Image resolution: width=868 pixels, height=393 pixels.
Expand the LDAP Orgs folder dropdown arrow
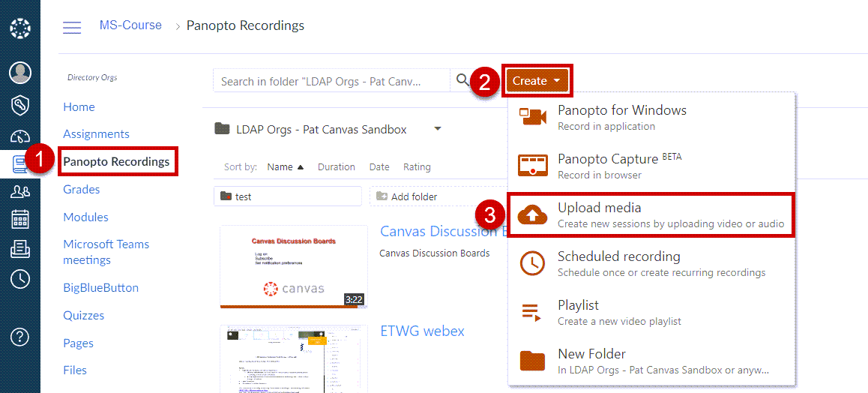pyautogui.click(x=438, y=129)
